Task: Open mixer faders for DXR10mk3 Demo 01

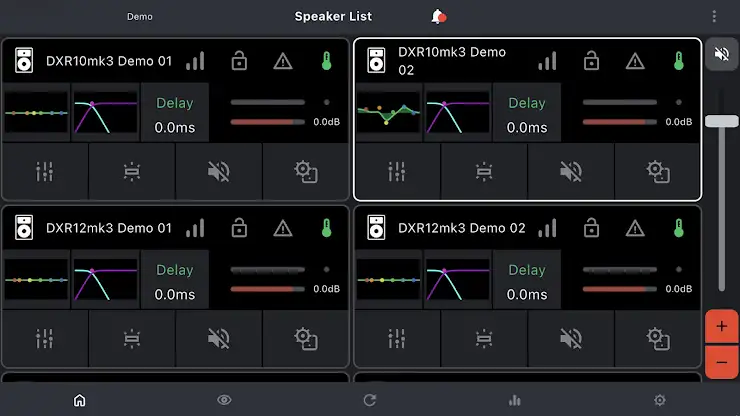Action: 45,171
